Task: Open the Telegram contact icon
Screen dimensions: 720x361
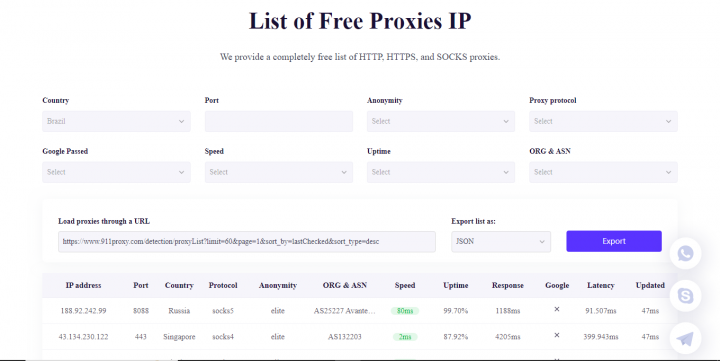Action: (685, 338)
